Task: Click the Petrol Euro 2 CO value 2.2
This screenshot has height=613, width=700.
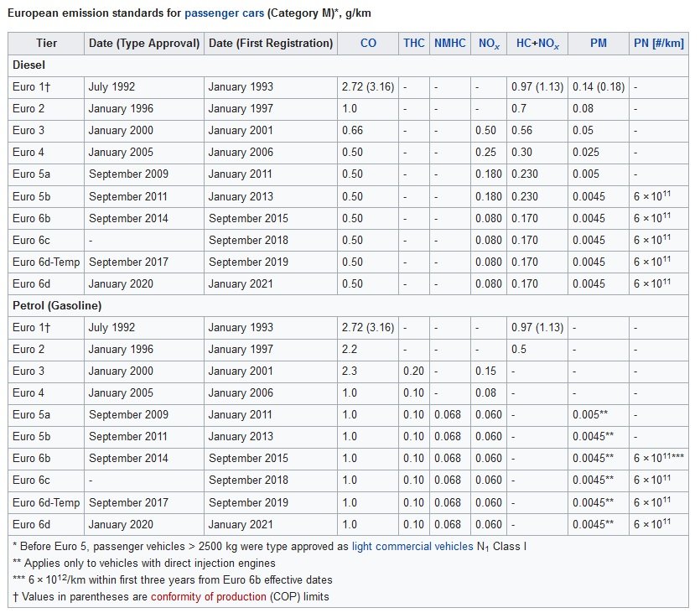Action: [350, 349]
